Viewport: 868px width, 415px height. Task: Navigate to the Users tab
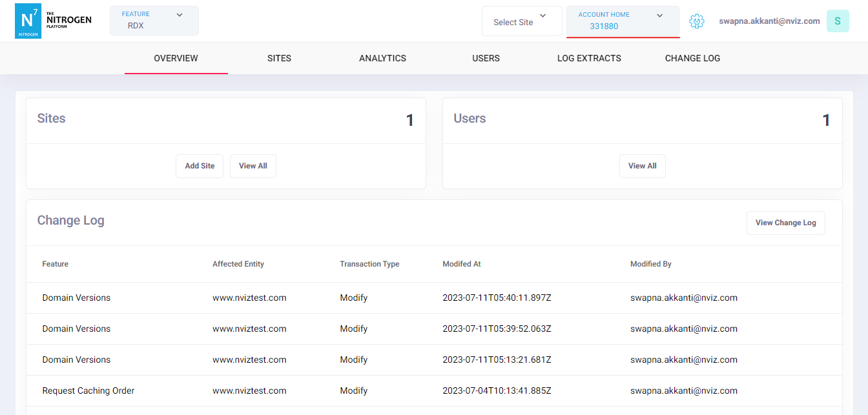coord(486,58)
